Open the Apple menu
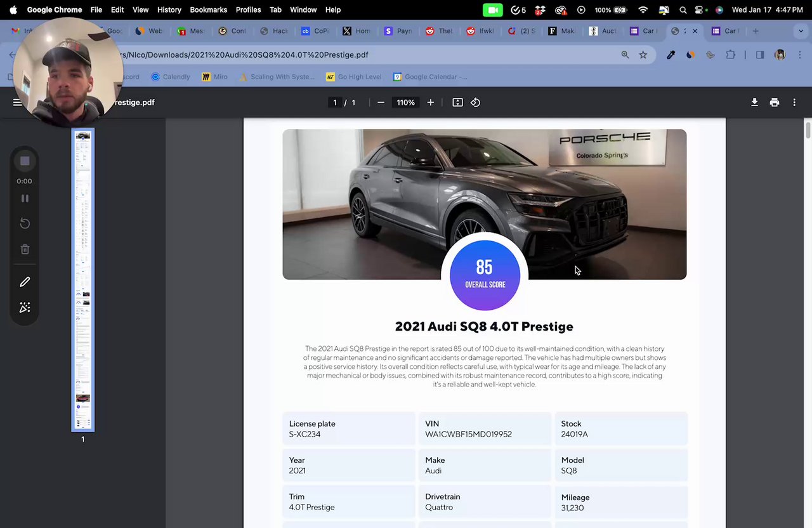Image resolution: width=812 pixels, height=528 pixels. pos(13,10)
